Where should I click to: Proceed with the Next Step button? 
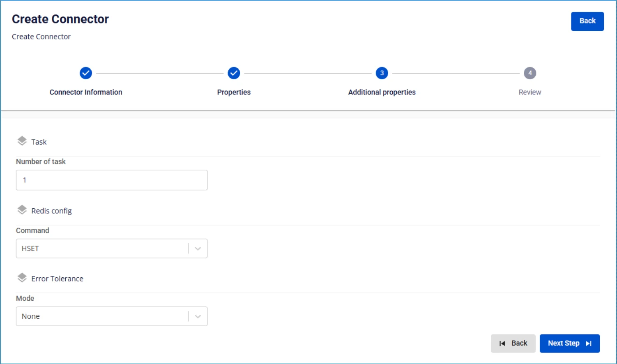pyautogui.click(x=570, y=343)
